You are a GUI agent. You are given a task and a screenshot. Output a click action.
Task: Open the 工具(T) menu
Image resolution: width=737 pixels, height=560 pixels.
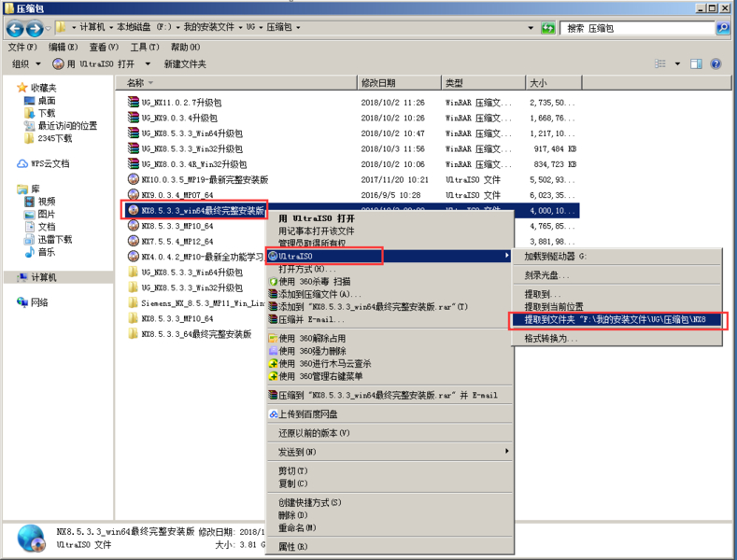pyautogui.click(x=145, y=47)
